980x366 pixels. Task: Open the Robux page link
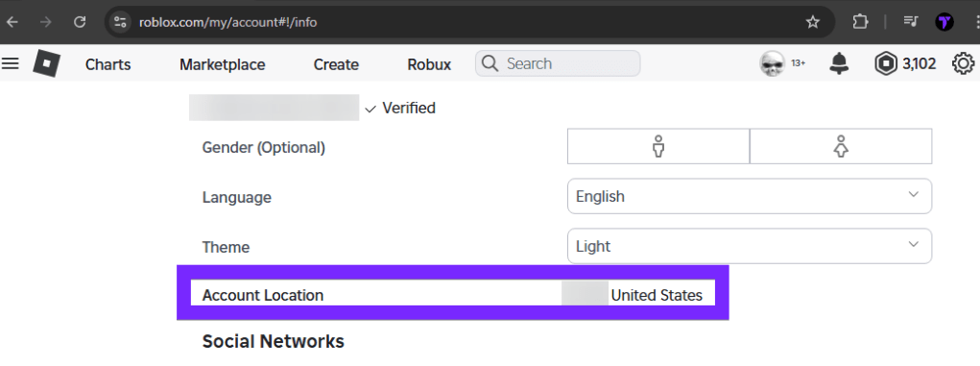(x=429, y=64)
